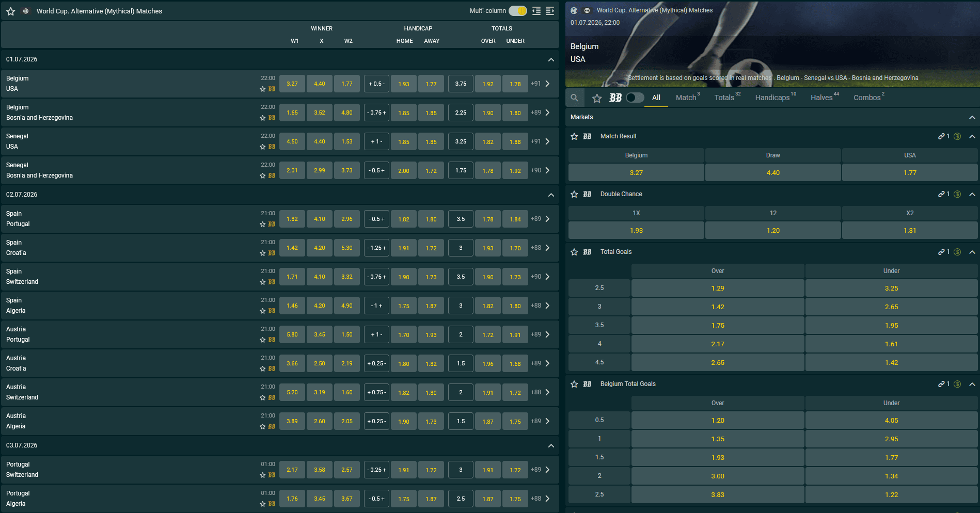
Task: Open totals line 3.75 for Belgium USA
Action: pyautogui.click(x=461, y=84)
